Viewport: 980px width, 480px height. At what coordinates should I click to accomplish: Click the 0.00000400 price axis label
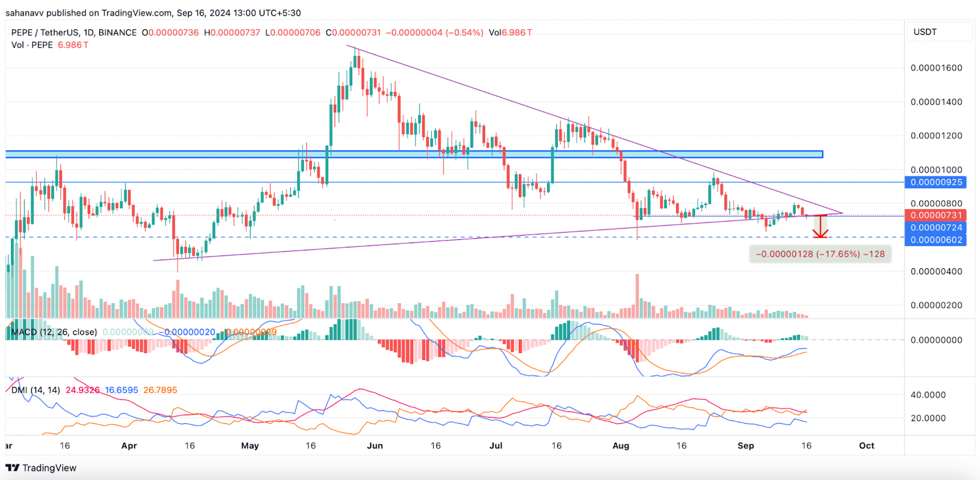pos(936,271)
